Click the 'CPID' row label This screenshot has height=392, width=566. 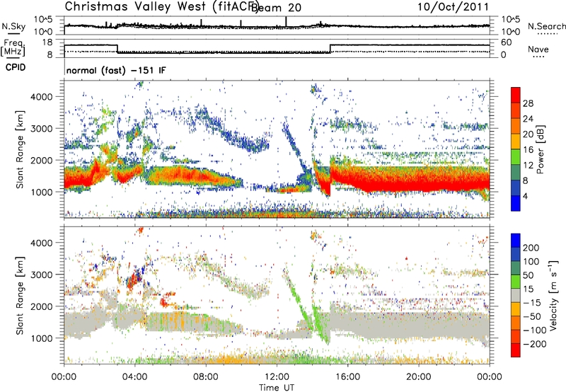coord(16,67)
